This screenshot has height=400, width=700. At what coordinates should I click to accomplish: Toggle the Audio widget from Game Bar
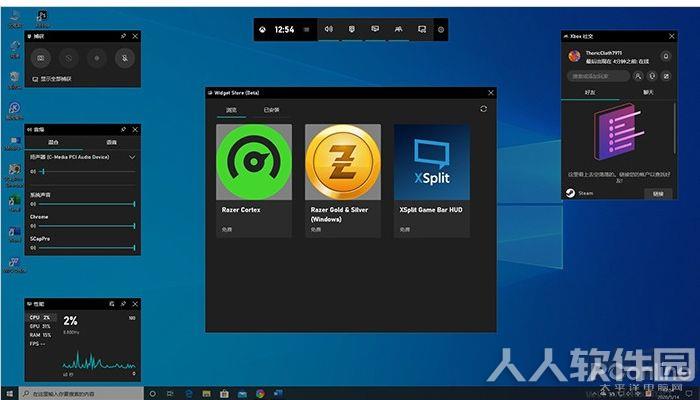329,29
